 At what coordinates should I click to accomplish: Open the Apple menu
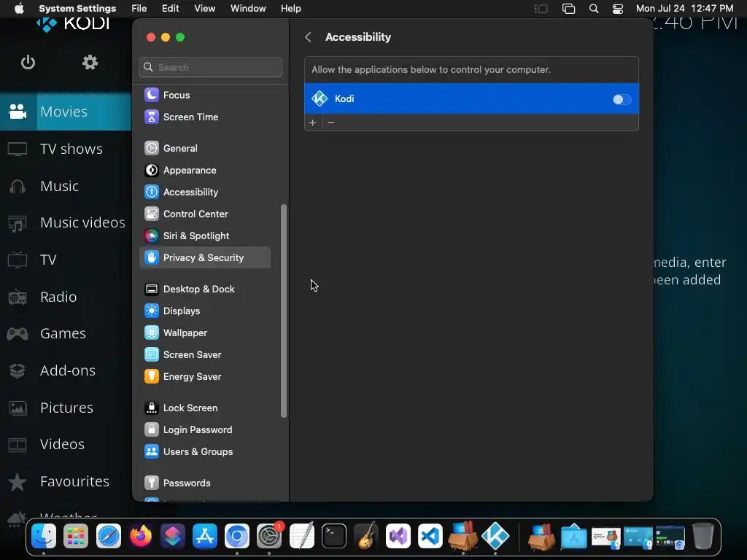pyautogui.click(x=19, y=9)
